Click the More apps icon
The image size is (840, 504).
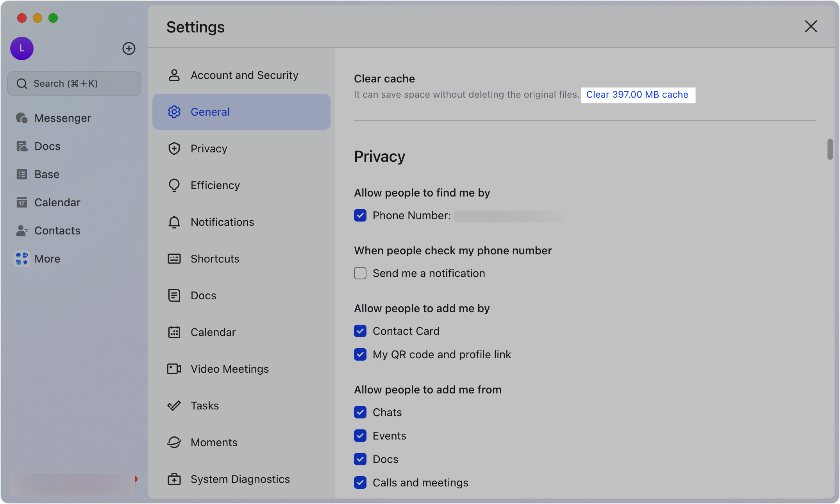pyautogui.click(x=22, y=259)
